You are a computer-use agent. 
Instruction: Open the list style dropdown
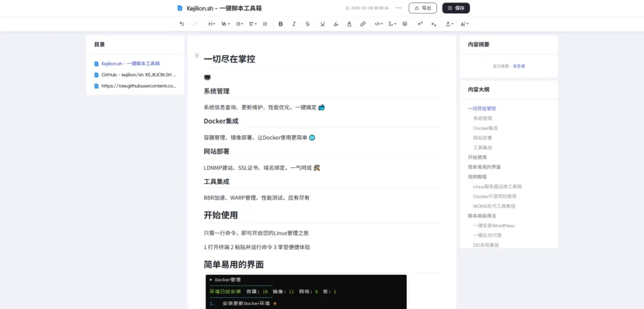(x=239, y=25)
